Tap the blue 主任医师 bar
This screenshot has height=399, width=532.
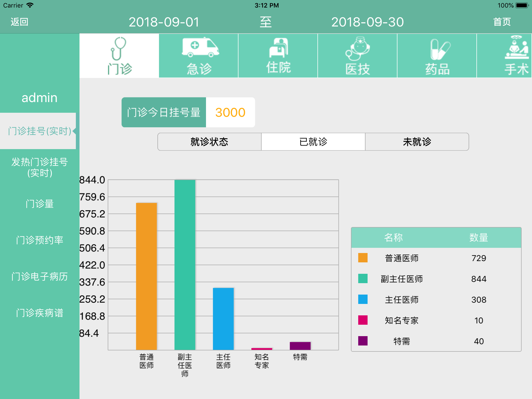[223, 319]
